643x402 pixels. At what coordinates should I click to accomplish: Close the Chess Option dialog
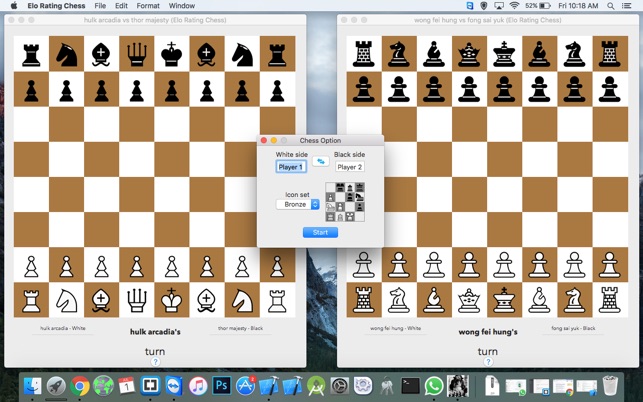264,140
